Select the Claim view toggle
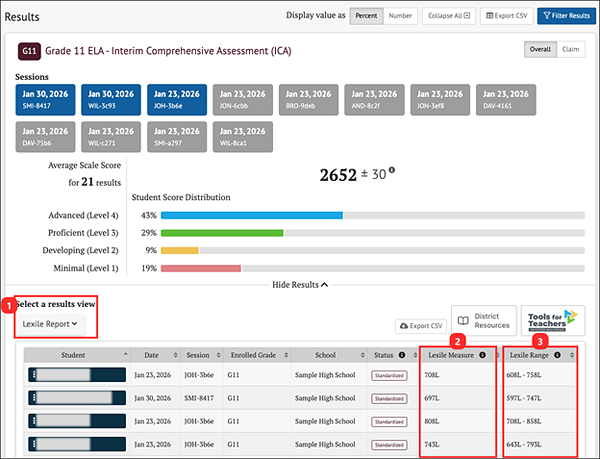This screenshot has width=600, height=459. click(571, 49)
